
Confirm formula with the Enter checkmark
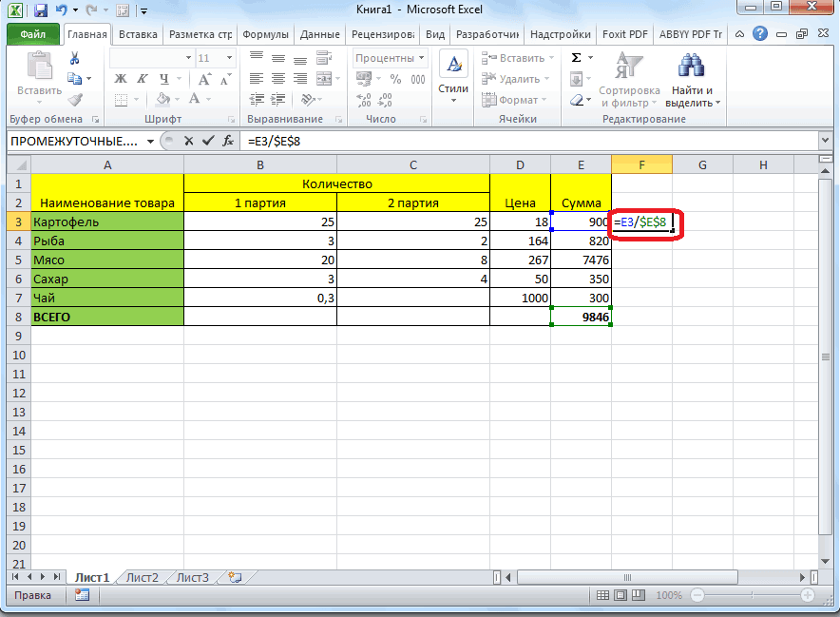[x=207, y=141]
